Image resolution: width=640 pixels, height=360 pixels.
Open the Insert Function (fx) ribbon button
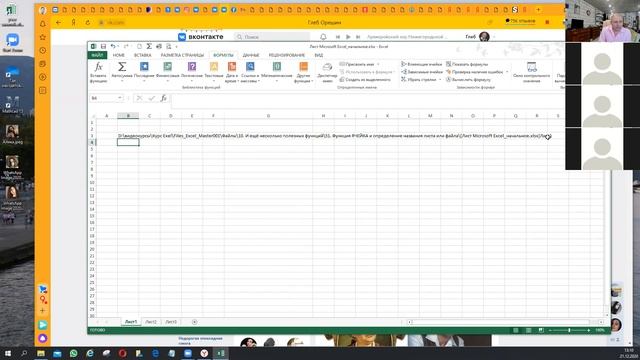[98, 72]
